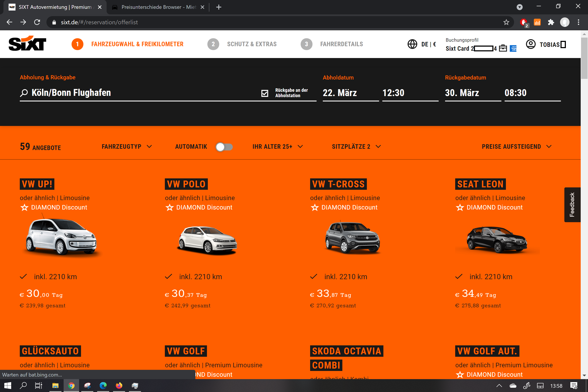Open the VW Golf Aut. offer
Screen dimensions: 588x392
(487, 351)
